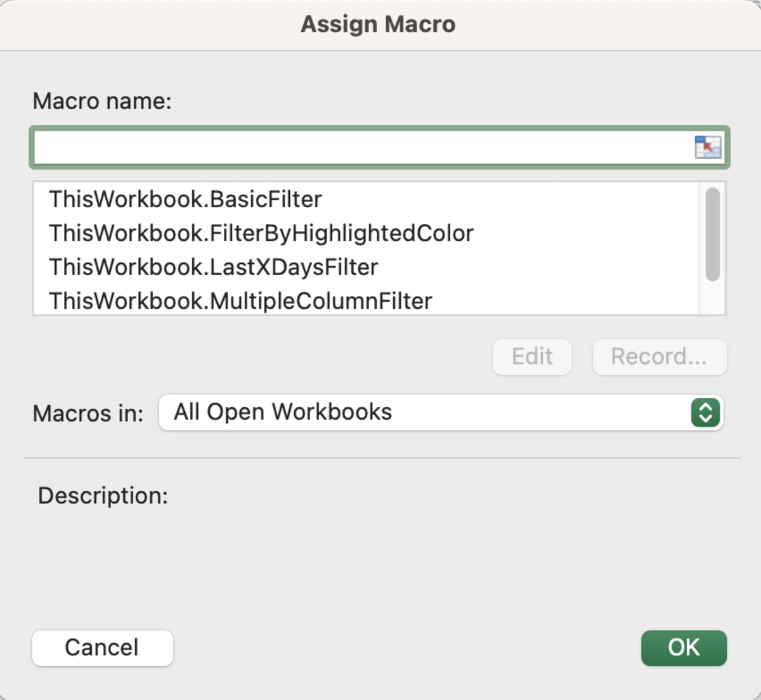Click the Assign Macro title bar
The width and height of the screenshot is (761, 700).
point(379,25)
